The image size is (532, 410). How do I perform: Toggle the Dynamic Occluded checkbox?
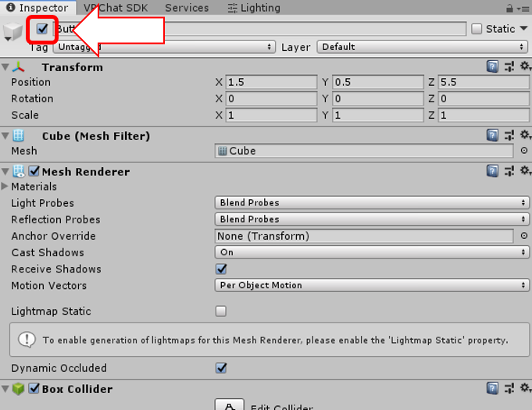pos(221,368)
